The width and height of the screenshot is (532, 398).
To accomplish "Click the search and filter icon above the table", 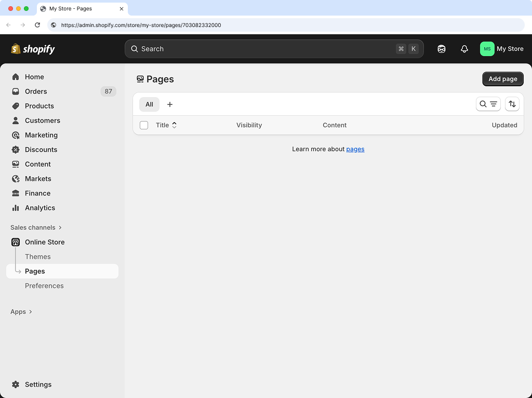I will 488,104.
